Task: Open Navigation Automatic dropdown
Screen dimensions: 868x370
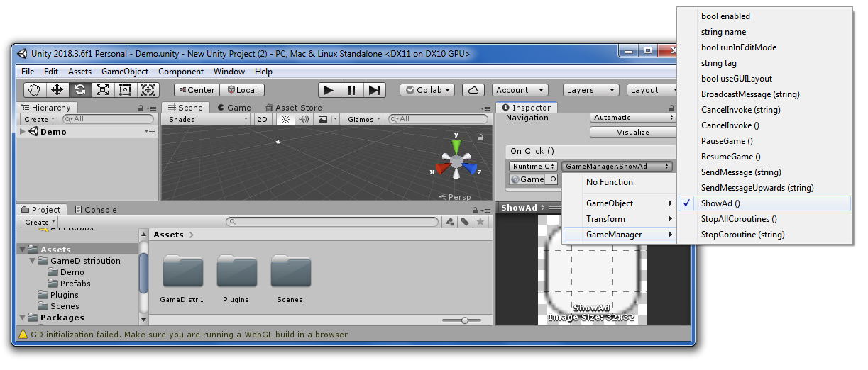Action: (x=633, y=118)
